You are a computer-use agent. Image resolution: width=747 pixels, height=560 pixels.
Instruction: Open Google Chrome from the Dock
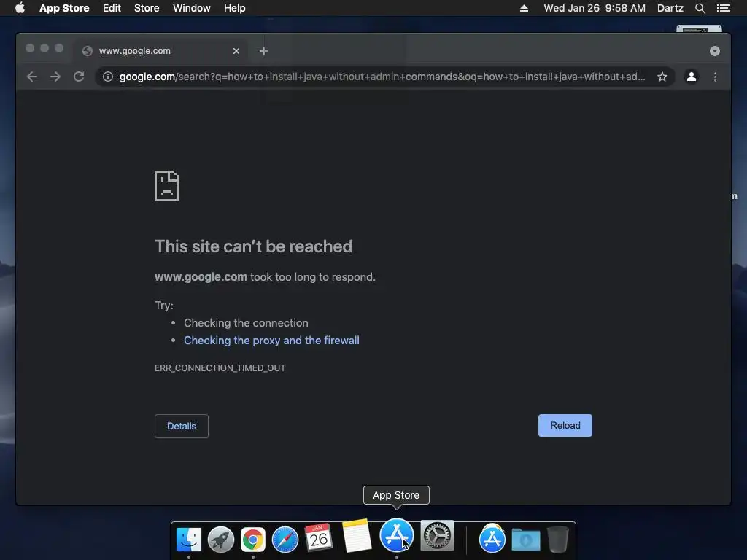[253, 540]
